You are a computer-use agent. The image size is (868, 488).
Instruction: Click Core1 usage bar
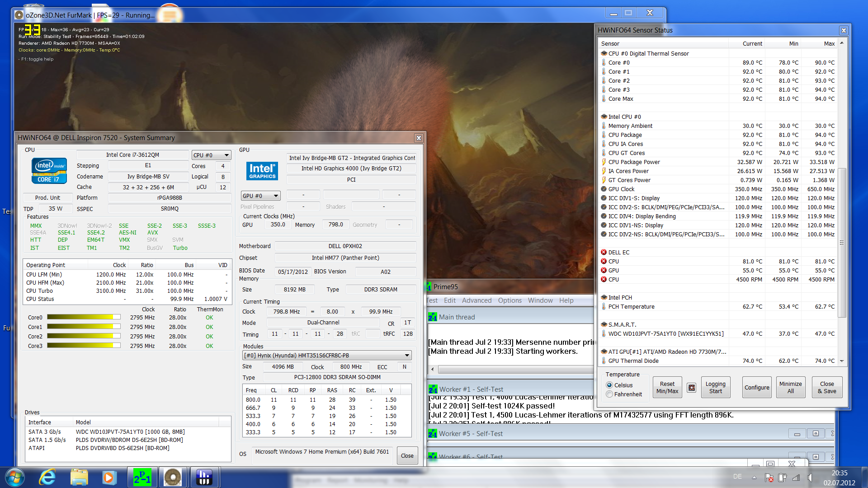(x=84, y=327)
